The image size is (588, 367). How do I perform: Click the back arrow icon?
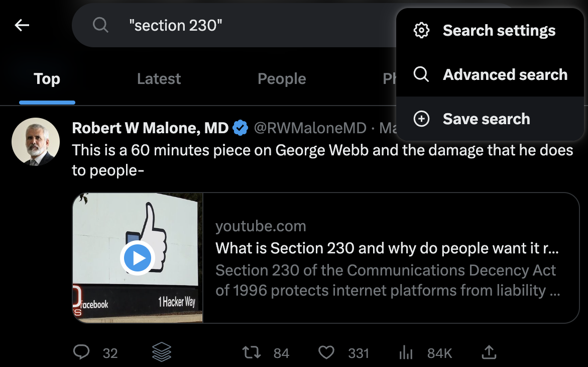pos(22,25)
